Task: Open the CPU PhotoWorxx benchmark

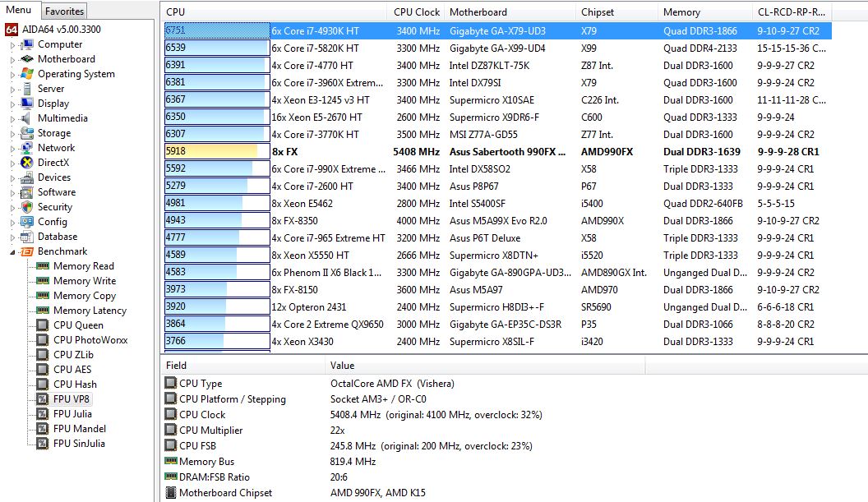Action: click(x=90, y=340)
